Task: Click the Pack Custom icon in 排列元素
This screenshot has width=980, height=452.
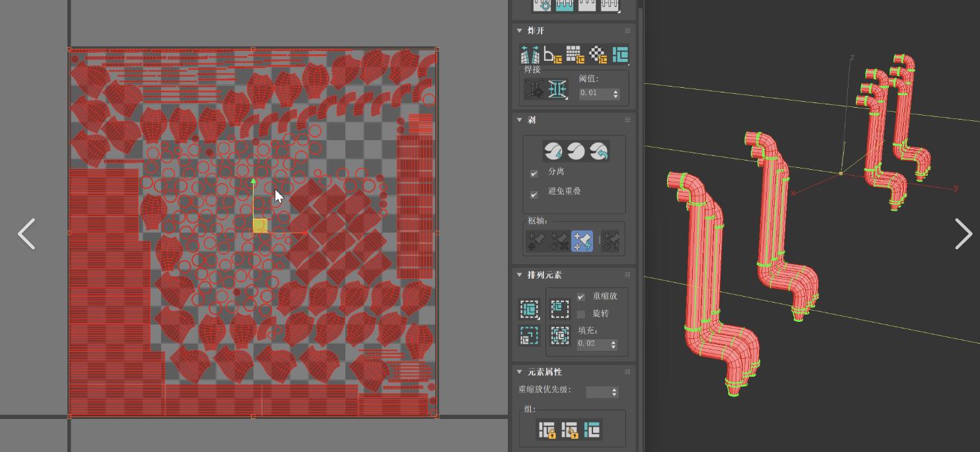Action: tap(530, 309)
